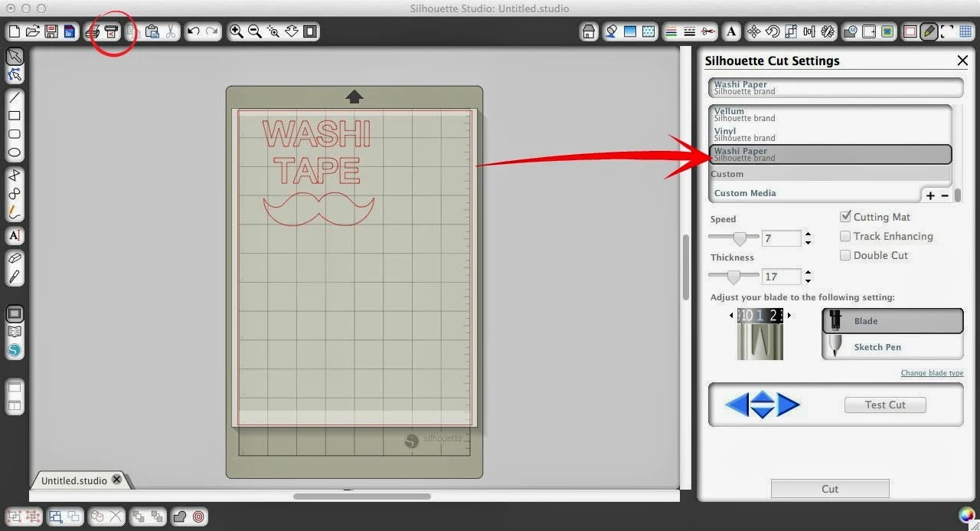Image resolution: width=980 pixels, height=531 pixels.
Task: Enable the Track Enhancing checkbox
Action: (x=845, y=236)
